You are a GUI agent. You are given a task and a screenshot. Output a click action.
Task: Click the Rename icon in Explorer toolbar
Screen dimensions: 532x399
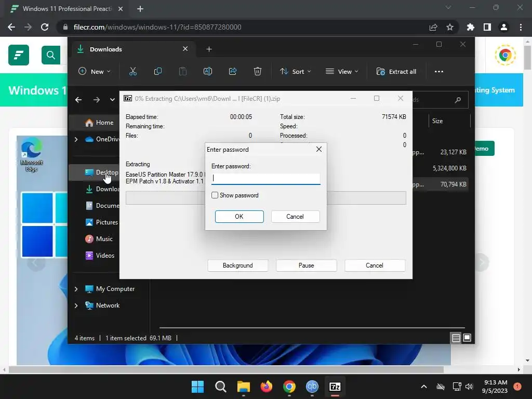pyautogui.click(x=208, y=71)
